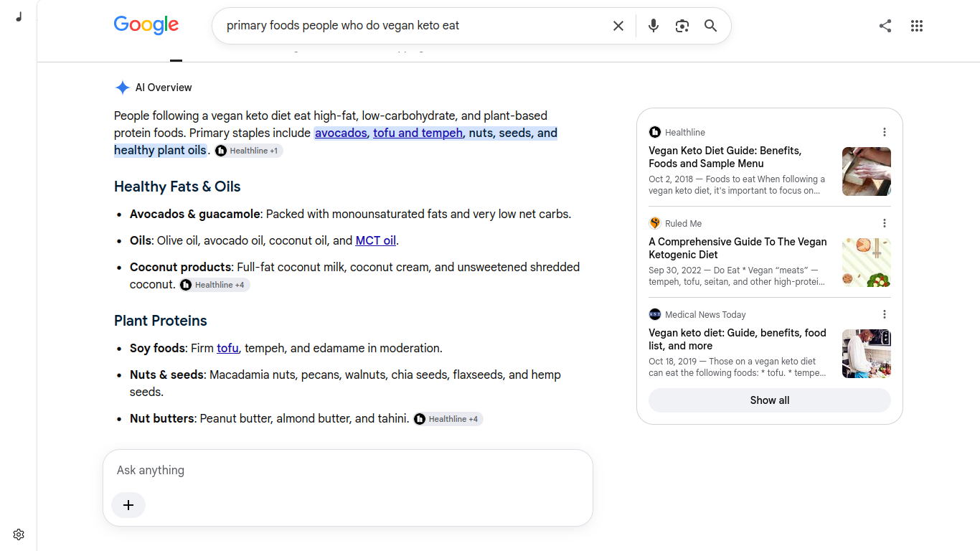The image size is (980, 551).
Task: Open the MCT oil link
Action: 376,240
